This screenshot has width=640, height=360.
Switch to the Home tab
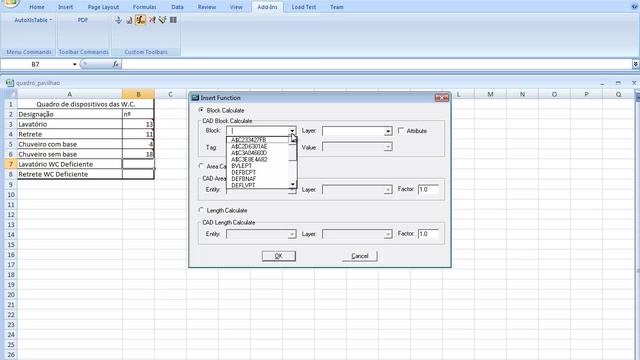tap(37, 7)
